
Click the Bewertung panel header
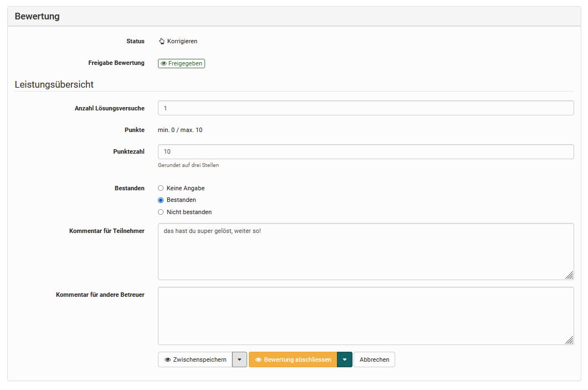pyautogui.click(x=37, y=17)
